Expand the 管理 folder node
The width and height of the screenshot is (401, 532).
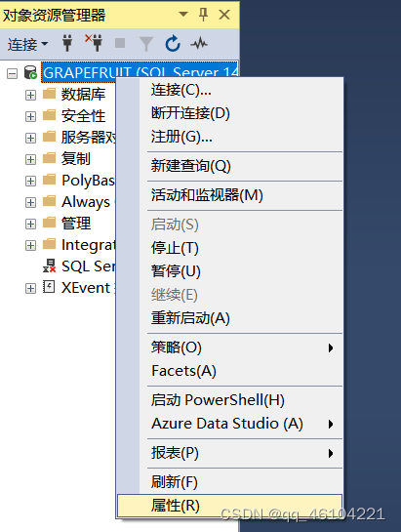30,224
